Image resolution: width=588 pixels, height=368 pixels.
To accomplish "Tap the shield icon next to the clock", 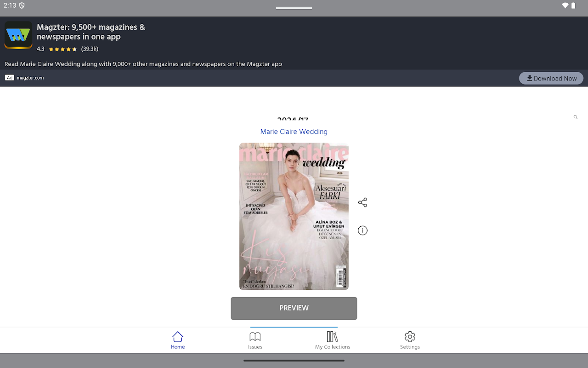I will point(22,6).
